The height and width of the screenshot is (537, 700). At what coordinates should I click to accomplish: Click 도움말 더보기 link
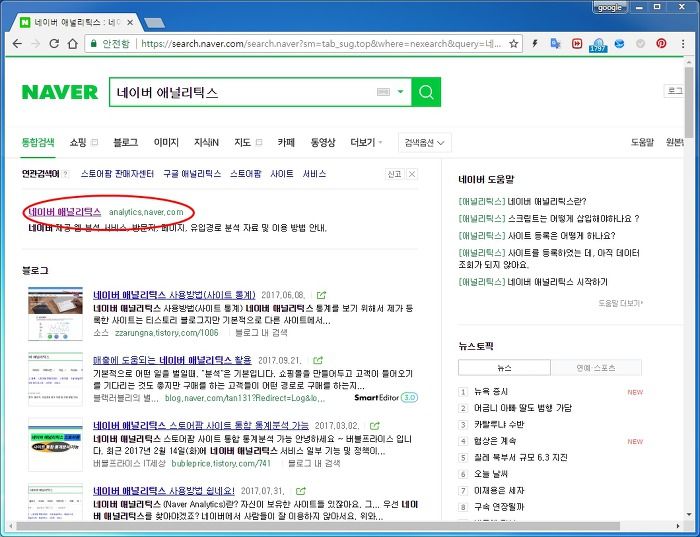point(621,303)
